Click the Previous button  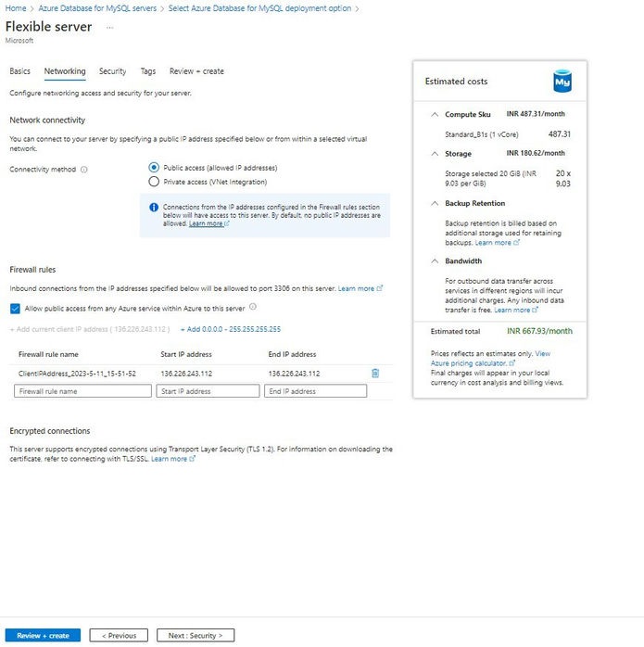click(x=119, y=636)
